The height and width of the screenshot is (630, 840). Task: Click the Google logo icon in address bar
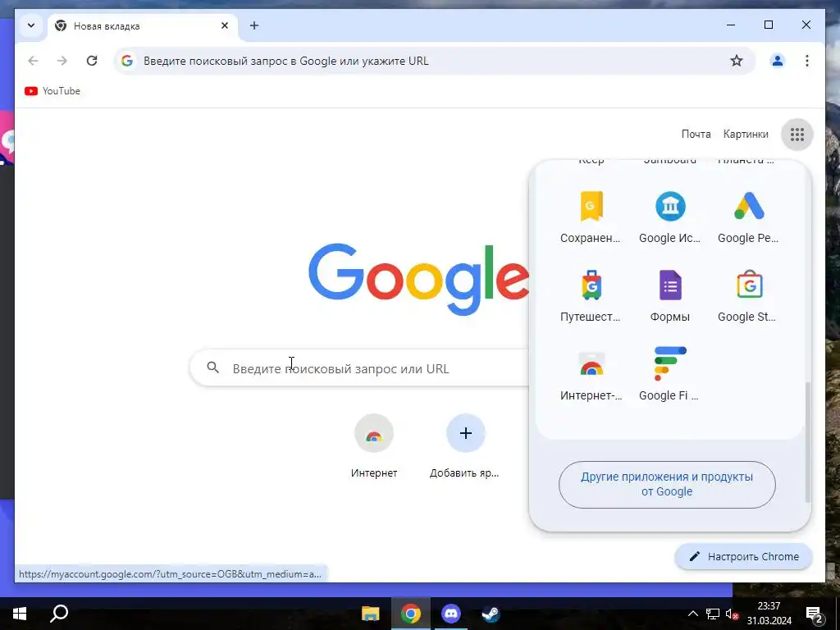(x=127, y=61)
